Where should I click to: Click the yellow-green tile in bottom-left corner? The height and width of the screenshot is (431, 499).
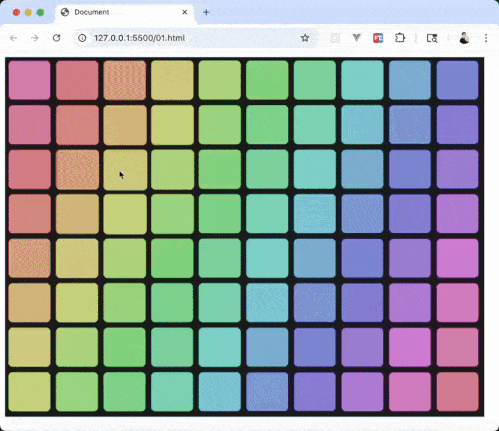click(29, 392)
